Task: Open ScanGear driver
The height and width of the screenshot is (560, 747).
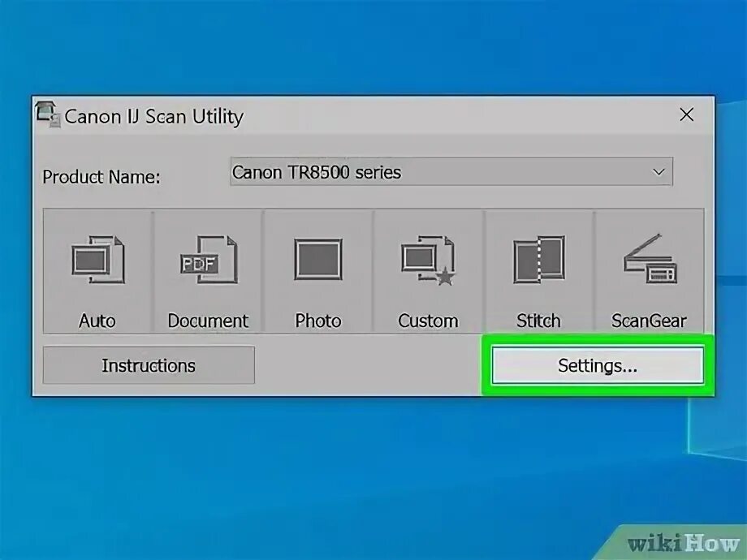Action: [x=649, y=271]
